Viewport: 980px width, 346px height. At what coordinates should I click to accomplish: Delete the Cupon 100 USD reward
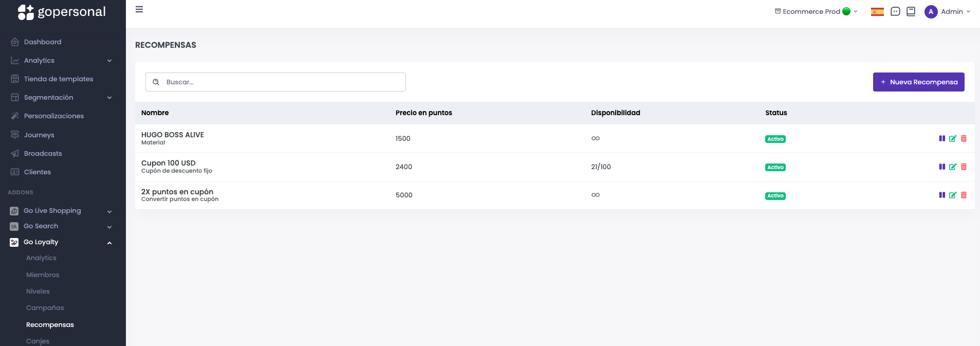(964, 167)
